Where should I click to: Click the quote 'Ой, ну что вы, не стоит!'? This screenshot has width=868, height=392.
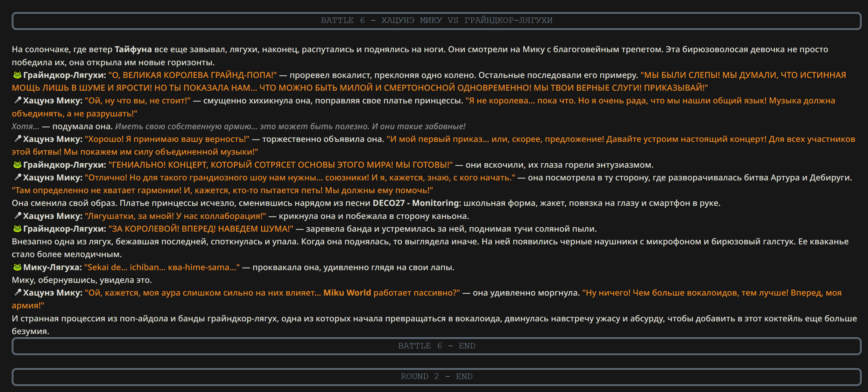point(138,100)
